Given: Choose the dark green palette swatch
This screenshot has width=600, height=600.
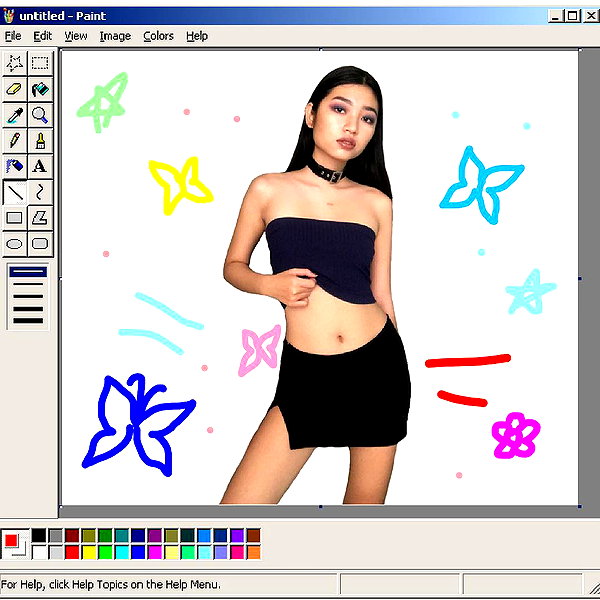Looking at the screenshot, I should pos(105,535).
